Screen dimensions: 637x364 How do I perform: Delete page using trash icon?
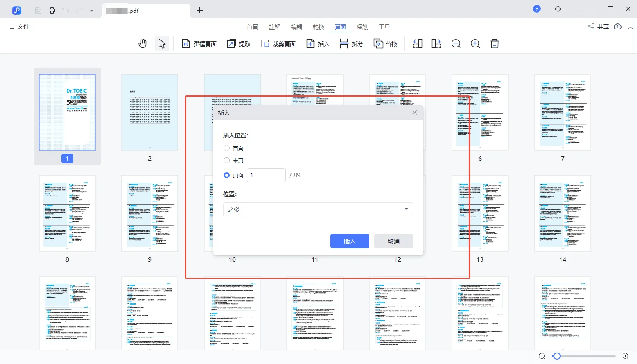(x=495, y=43)
